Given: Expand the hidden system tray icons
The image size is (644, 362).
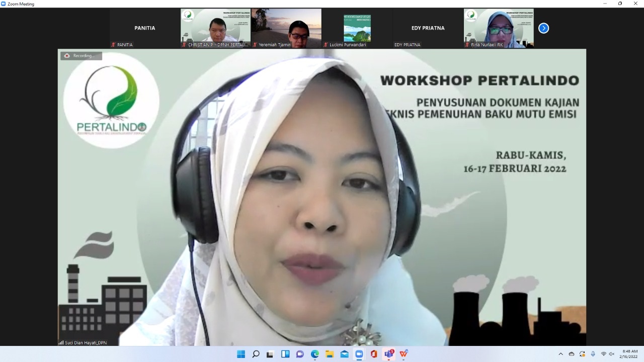Looking at the screenshot, I should click(x=561, y=354).
